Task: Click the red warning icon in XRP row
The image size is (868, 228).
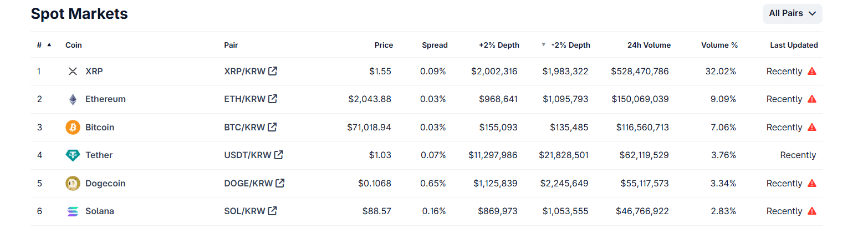Action: 812,72
